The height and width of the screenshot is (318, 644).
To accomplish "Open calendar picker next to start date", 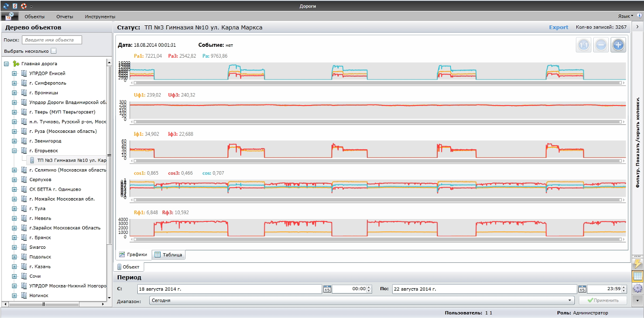I will coord(327,289).
